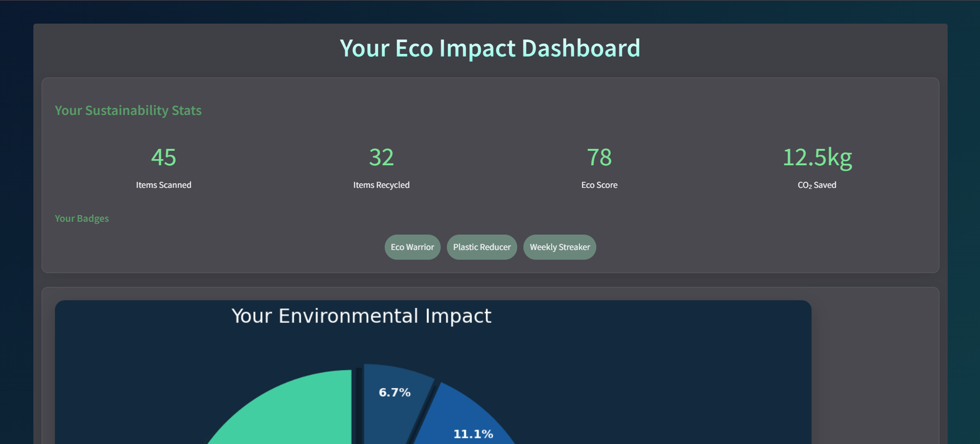Click the 45 items scanned number
This screenshot has height=444, width=980.
(x=163, y=157)
